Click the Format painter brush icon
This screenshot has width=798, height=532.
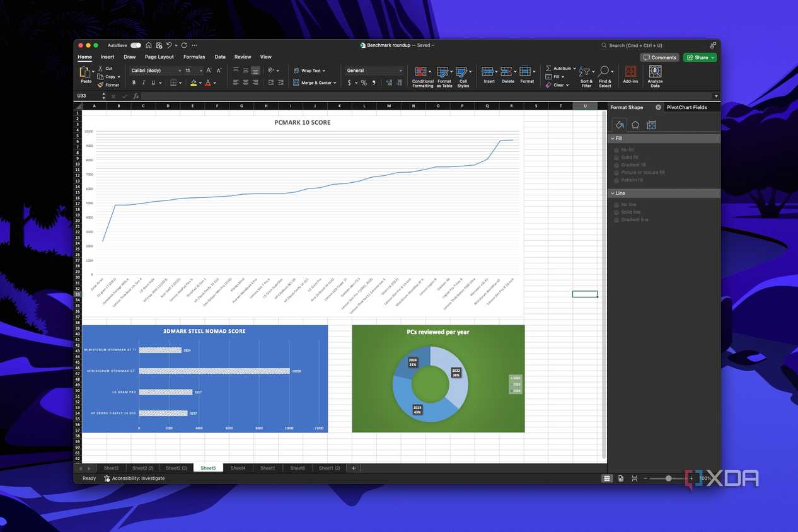point(101,84)
